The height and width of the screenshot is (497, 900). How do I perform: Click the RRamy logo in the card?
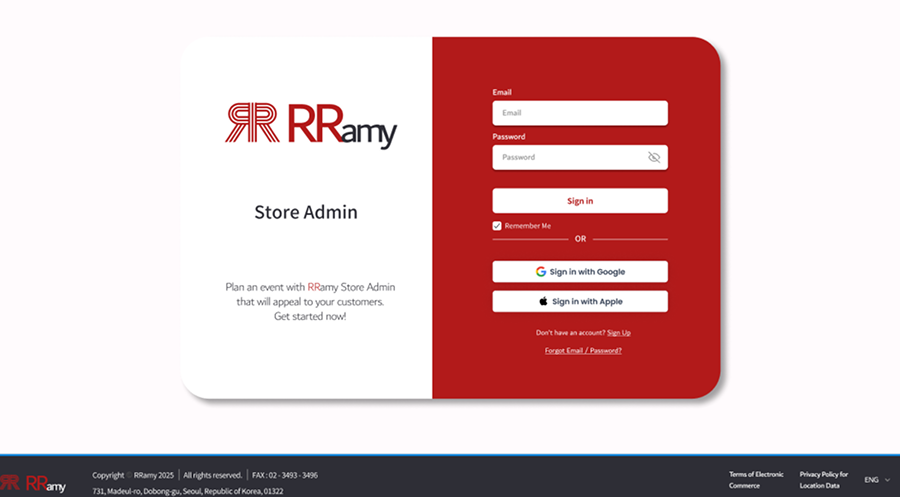(311, 125)
